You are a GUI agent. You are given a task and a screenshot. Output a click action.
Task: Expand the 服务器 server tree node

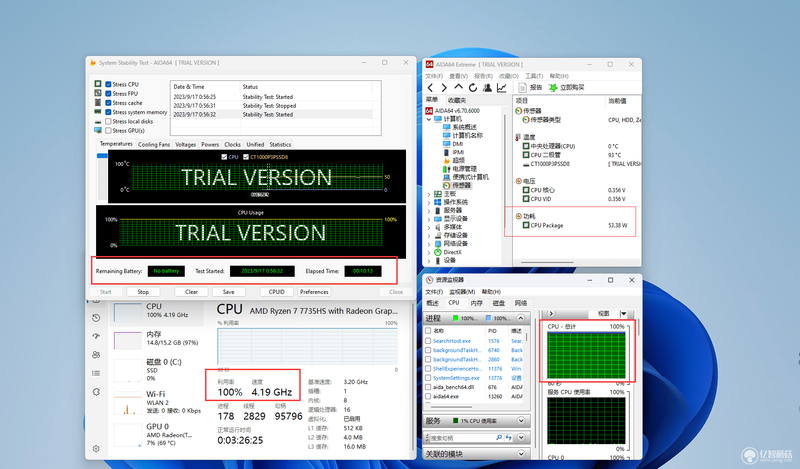429,210
